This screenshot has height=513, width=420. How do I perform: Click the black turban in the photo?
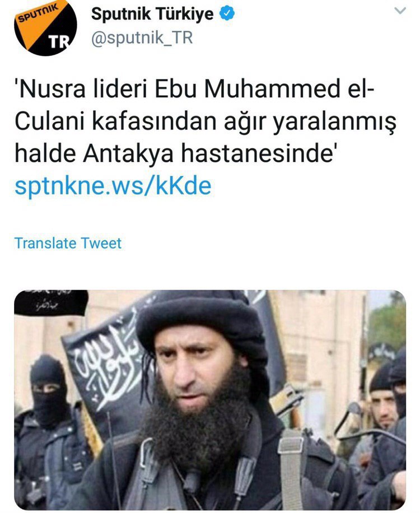click(203, 324)
